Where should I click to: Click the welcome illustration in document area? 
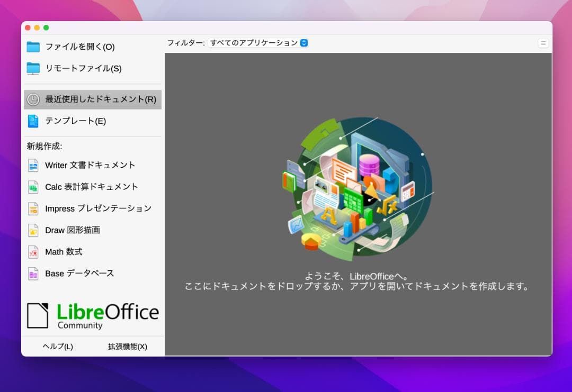point(358,189)
